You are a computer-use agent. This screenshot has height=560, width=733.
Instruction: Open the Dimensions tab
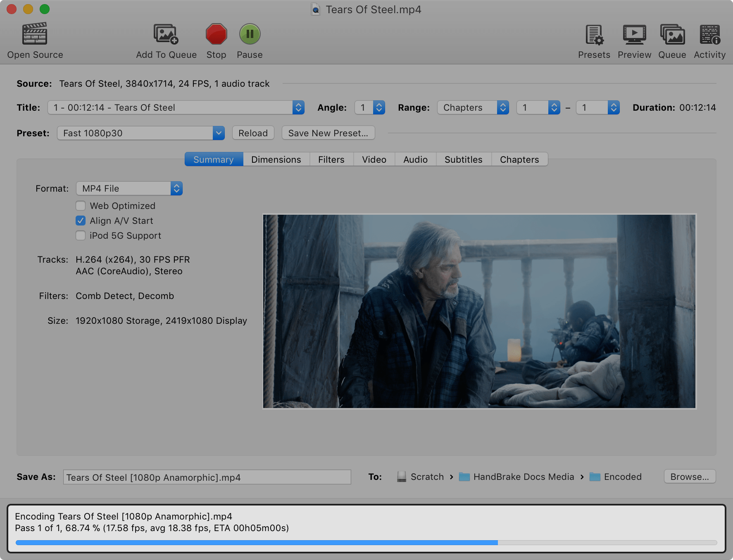click(276, 159)
